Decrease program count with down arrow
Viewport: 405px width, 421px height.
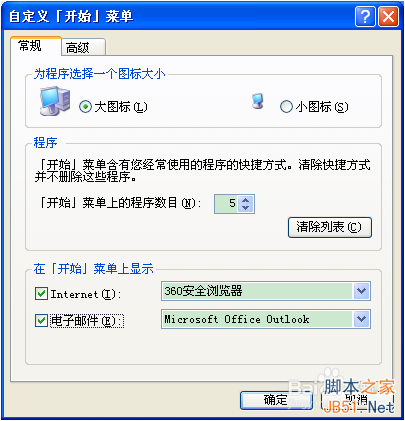tap(246, 207)
